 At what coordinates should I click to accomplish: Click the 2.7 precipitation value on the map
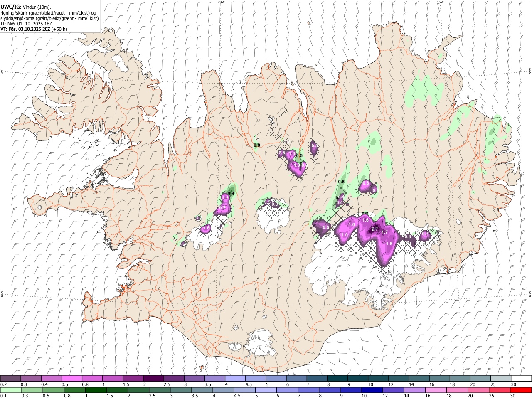coord(375,229)
